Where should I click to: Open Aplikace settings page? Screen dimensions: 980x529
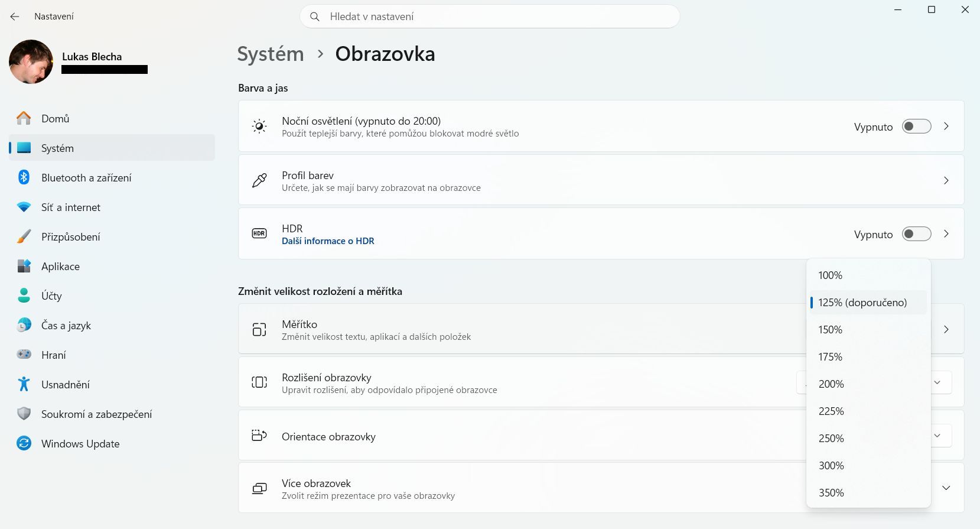tap(112, 266)
